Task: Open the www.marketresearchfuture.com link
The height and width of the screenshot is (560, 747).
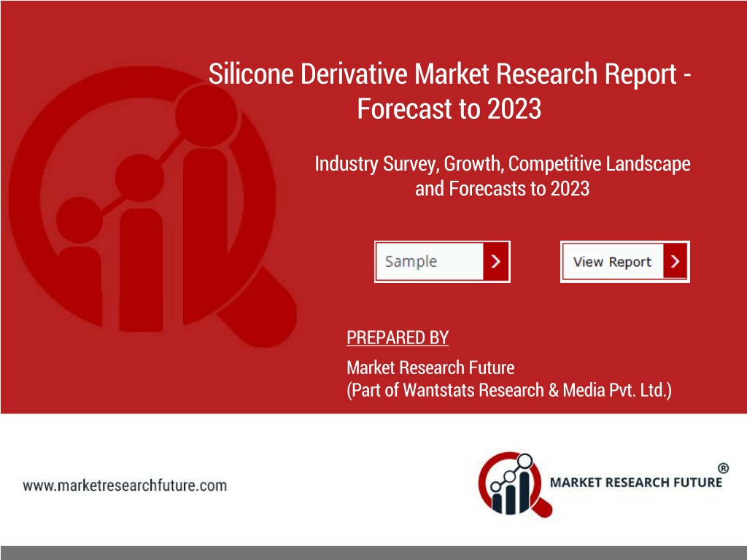Action: [x=125, y=486]
